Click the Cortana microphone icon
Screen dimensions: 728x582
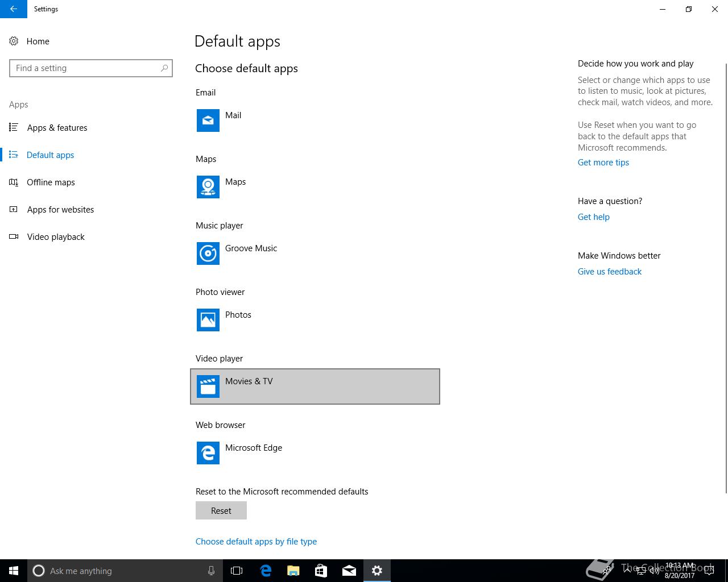click(x=211, y=571)
